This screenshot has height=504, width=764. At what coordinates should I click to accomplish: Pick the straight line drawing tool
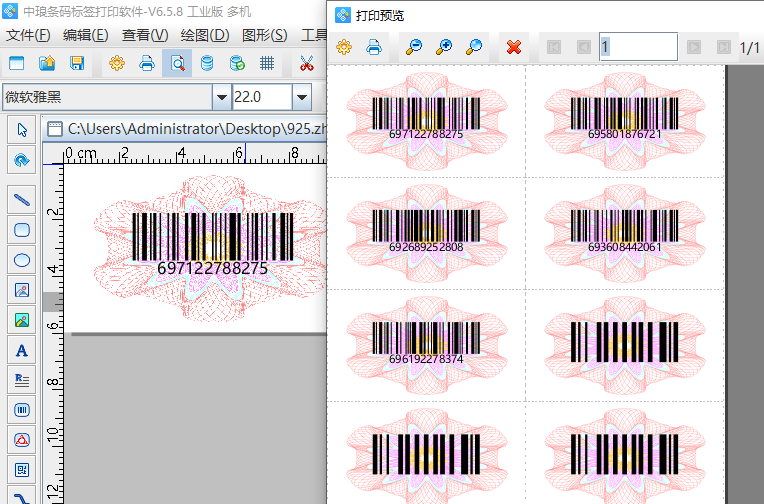coord(21,200)
